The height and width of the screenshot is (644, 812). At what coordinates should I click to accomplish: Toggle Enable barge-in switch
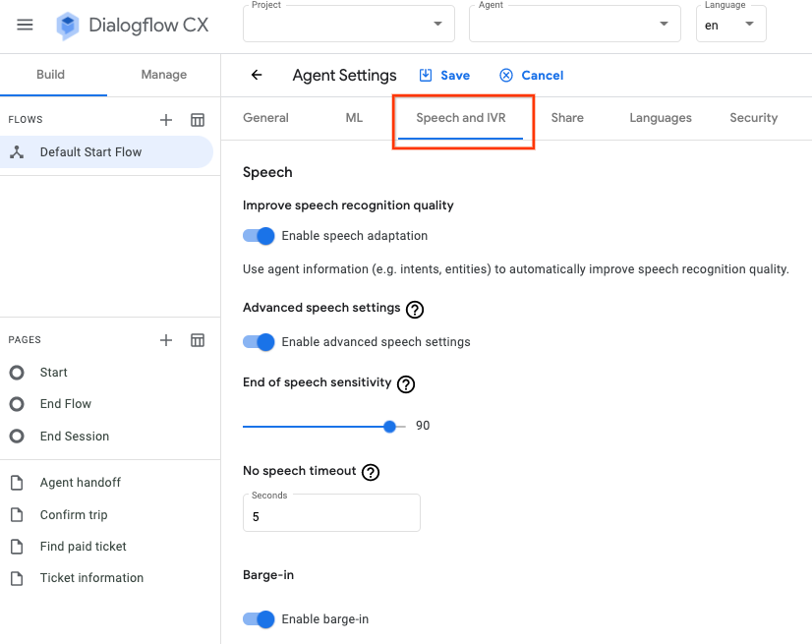coord(259,619)
